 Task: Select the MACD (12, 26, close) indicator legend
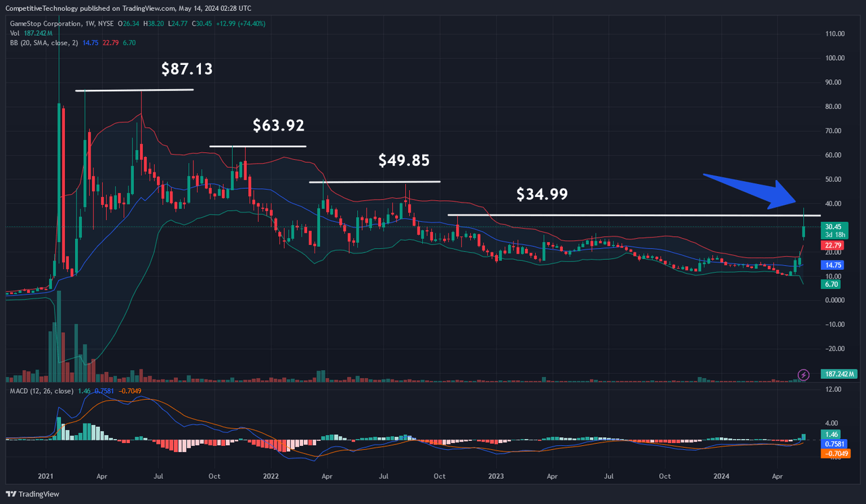[42, 392]
